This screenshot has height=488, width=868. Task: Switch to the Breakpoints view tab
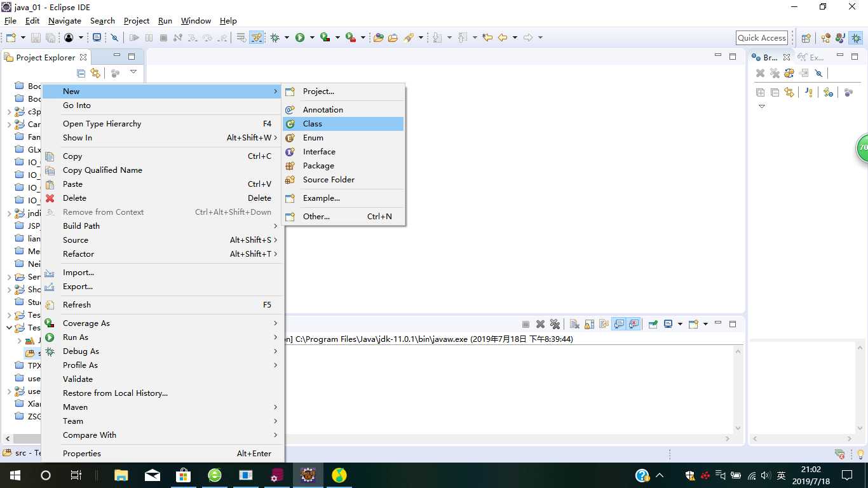coord(770,57)
